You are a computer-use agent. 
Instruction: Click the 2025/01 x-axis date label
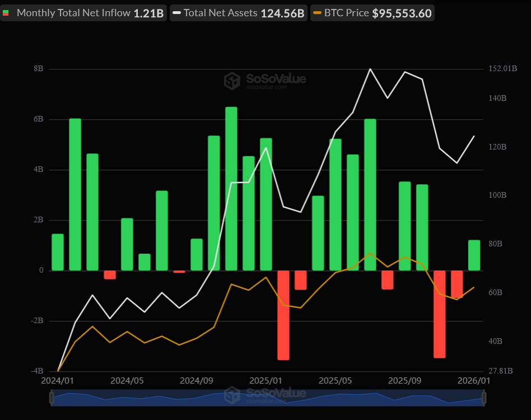click(x=266, y=380)
